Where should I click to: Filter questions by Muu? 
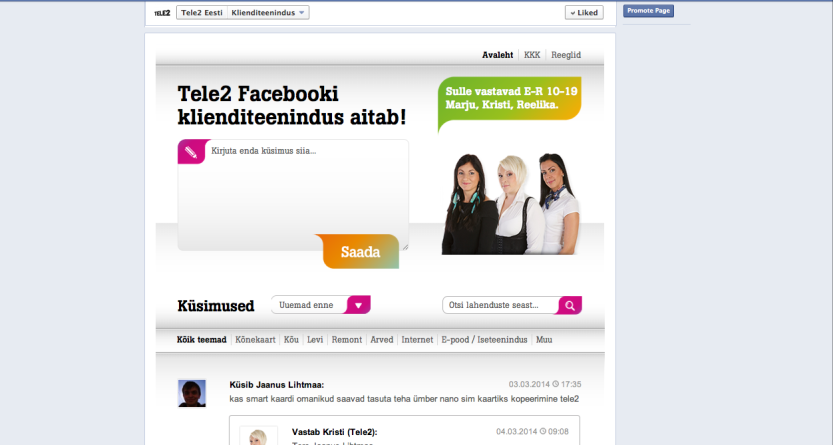(544, 340)
